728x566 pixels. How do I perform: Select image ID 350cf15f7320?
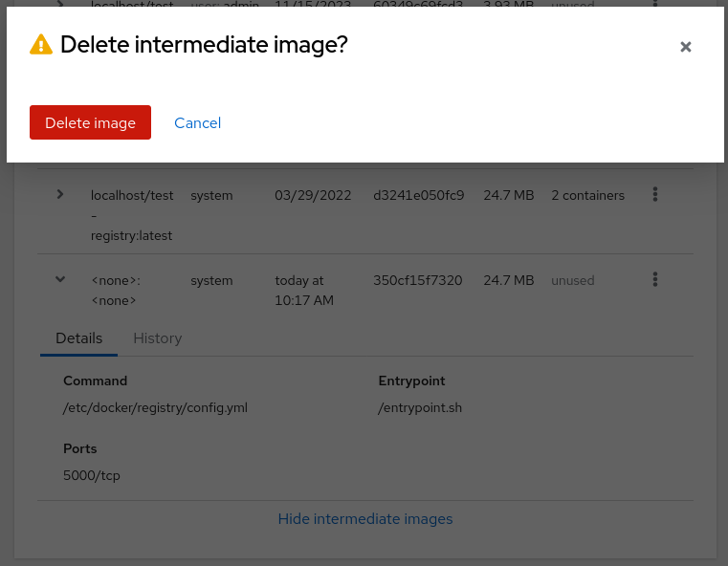pos(417,280)
